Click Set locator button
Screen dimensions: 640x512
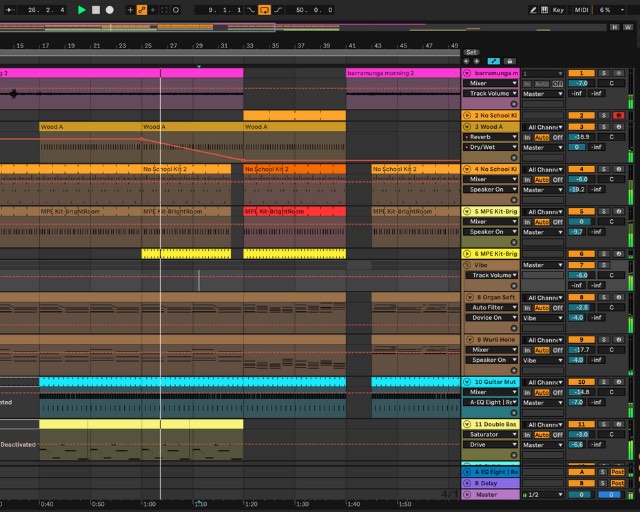click(472, 52)
